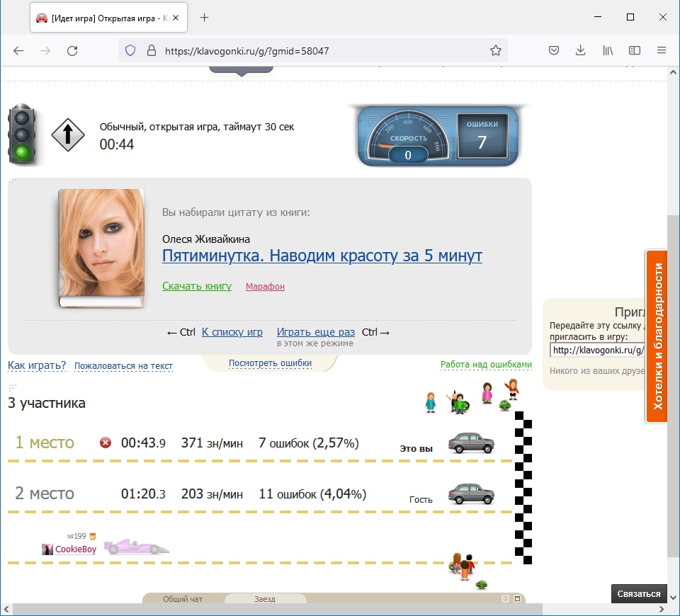680x616 pixels.
Task: Click the 'Марафон' link
Action: 265,287
